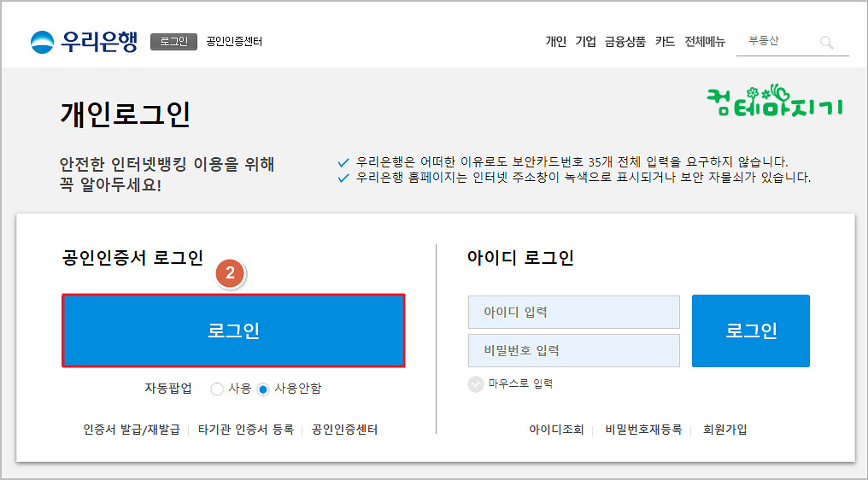This screenshot has height=480, width=868.
Task: Open the 개인 menu
Action: pos(556,42)
